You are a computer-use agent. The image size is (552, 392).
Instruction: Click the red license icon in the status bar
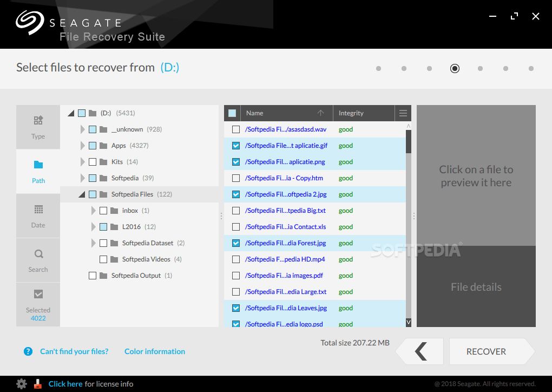click(37, 383)
